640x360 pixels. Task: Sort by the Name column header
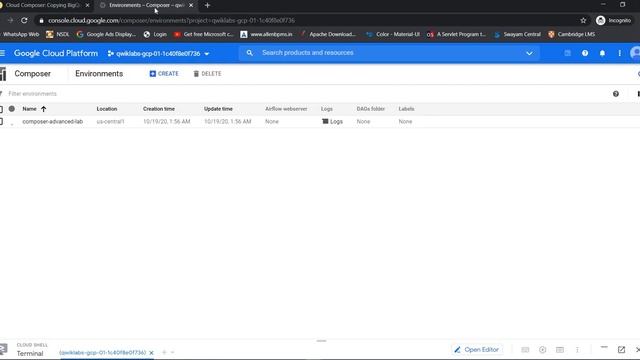point(29,109)
